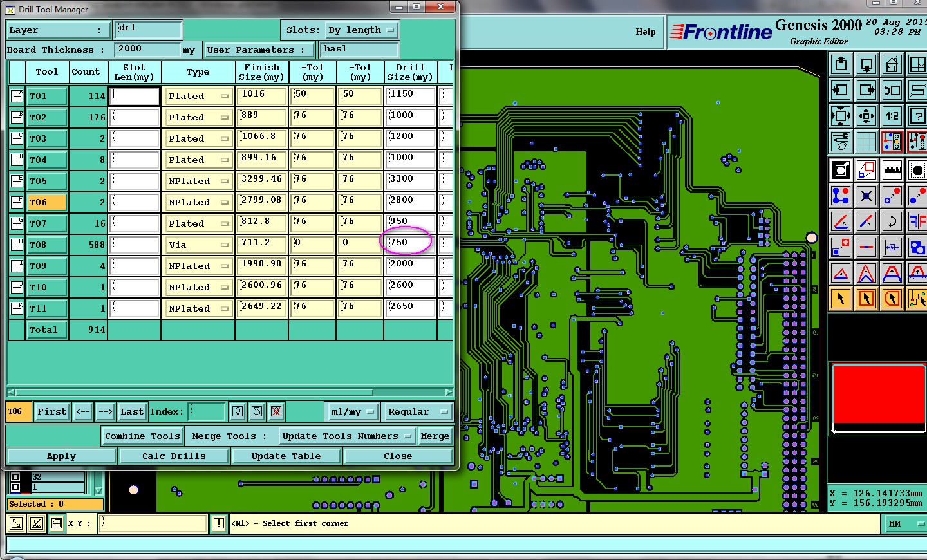Click the Apply button
The image size is (927, 560).
point(61,456)
